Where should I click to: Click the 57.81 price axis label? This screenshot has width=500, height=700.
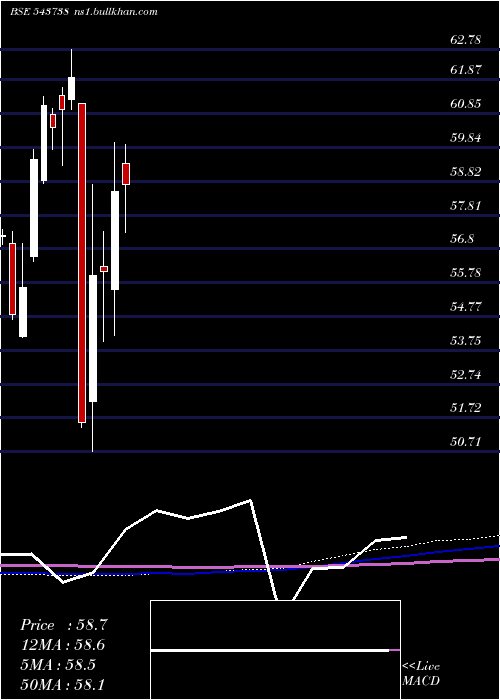466,205
